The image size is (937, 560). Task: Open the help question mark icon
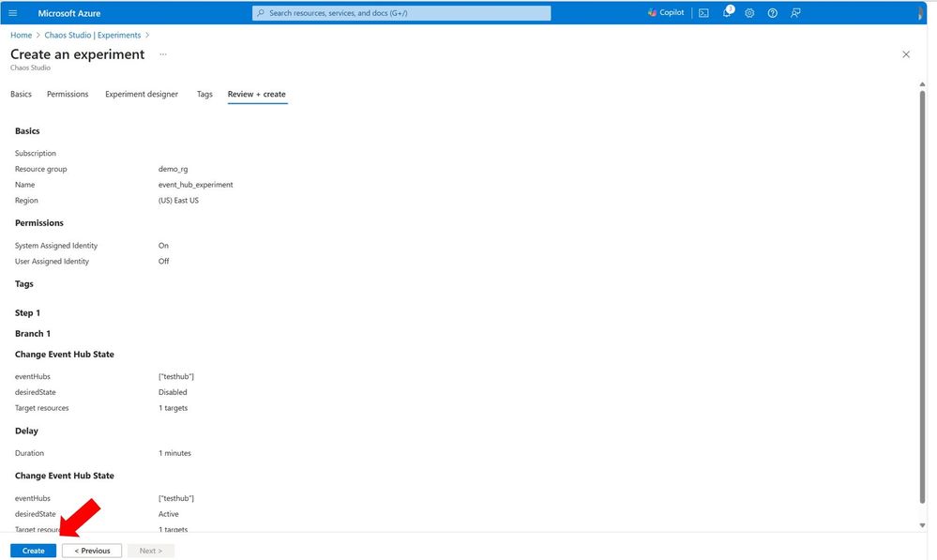[772, 12]
